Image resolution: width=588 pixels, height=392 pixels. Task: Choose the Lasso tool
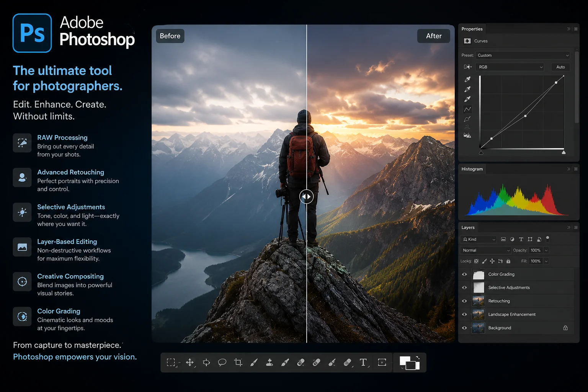tap(222, 363)
